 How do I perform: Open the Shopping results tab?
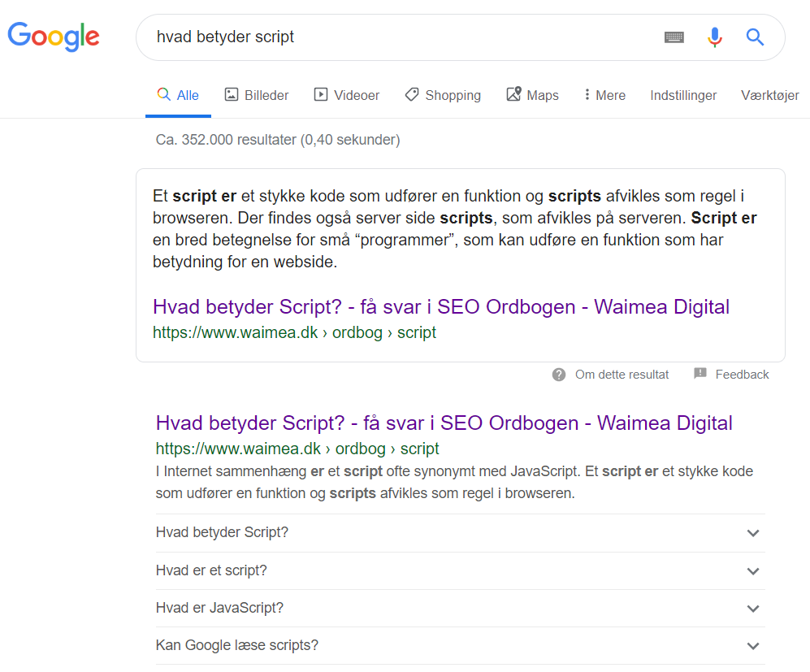tap(443, 95)
